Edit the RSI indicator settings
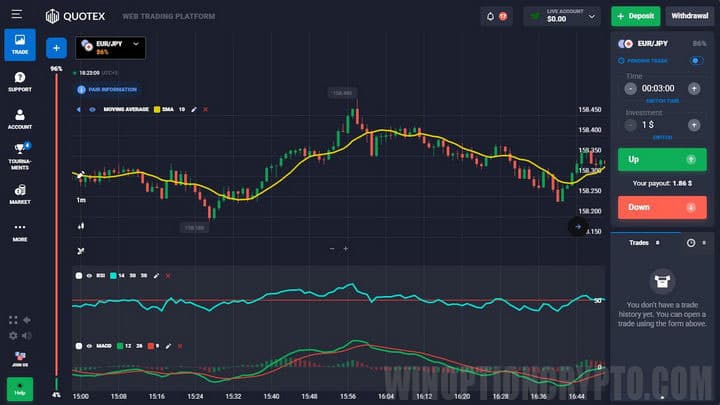 (x=156, y=276)
